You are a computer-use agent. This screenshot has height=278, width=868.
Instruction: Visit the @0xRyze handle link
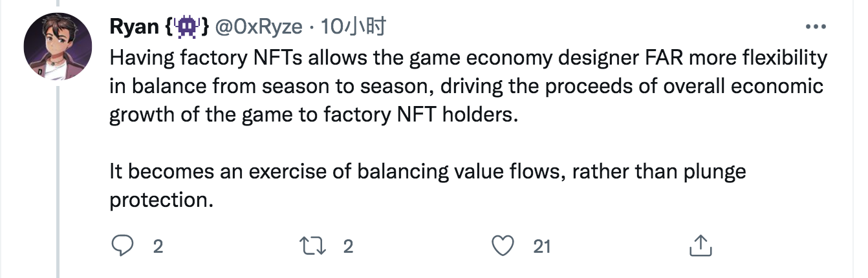[x=259, y=27]
